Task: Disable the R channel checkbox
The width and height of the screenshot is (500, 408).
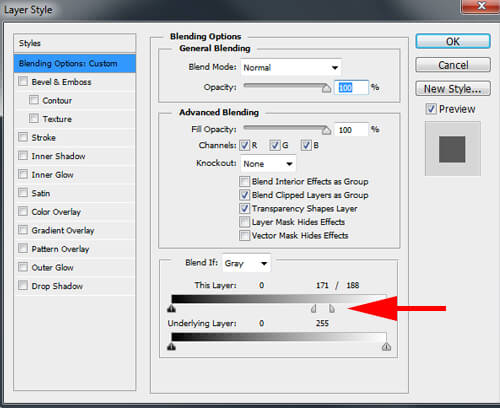Action: pos(245,145)
